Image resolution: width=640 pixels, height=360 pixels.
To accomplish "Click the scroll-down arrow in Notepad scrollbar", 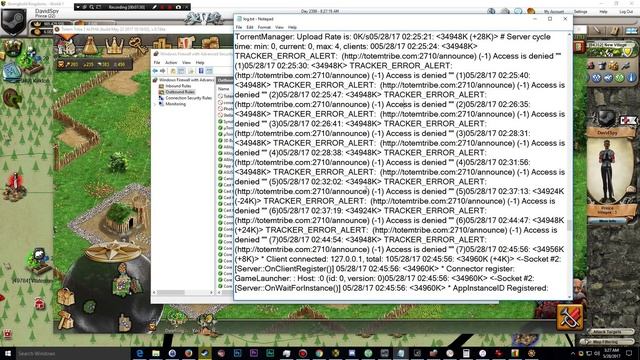I will 569,298.
